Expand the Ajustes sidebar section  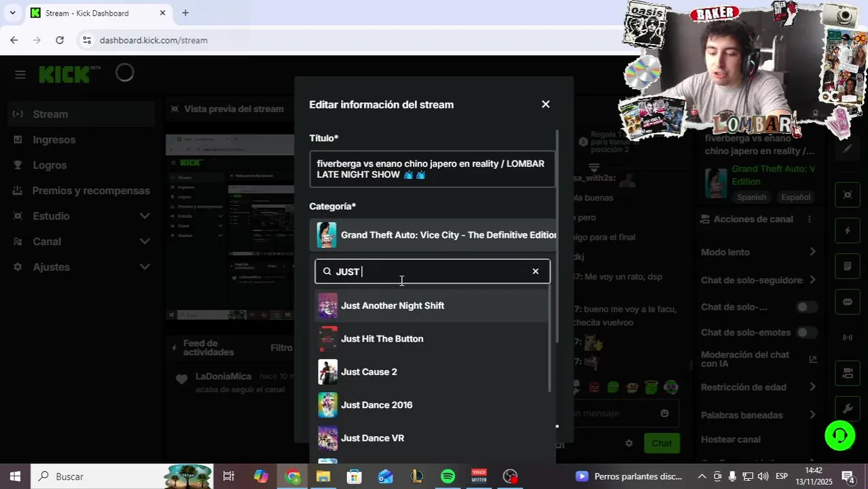click(x=82, y=267)
